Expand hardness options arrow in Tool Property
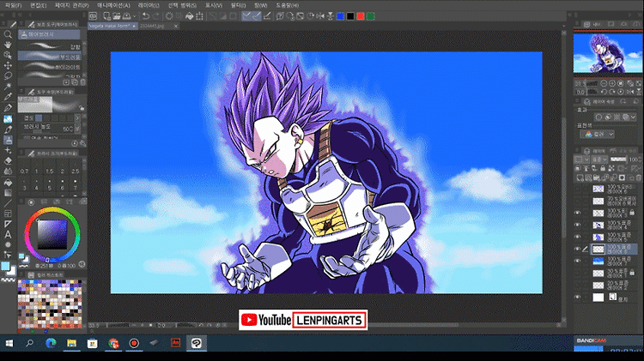Image resolution: width=644 pixels, height=361 pixels. pyautogui.click(x=77, y=118)
